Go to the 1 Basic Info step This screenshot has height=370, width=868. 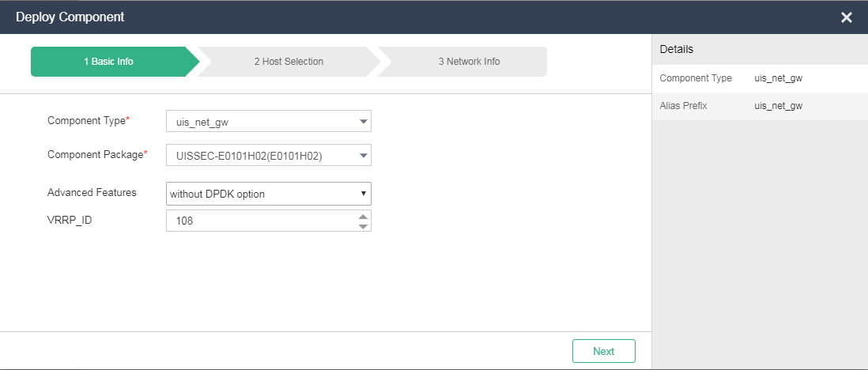(109, 62)
